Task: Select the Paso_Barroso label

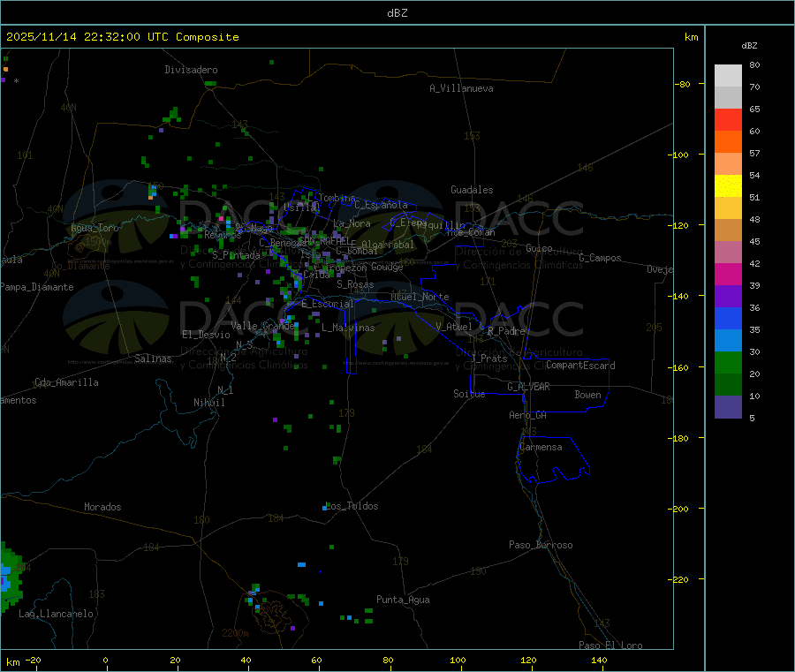Action: (541, 545)
